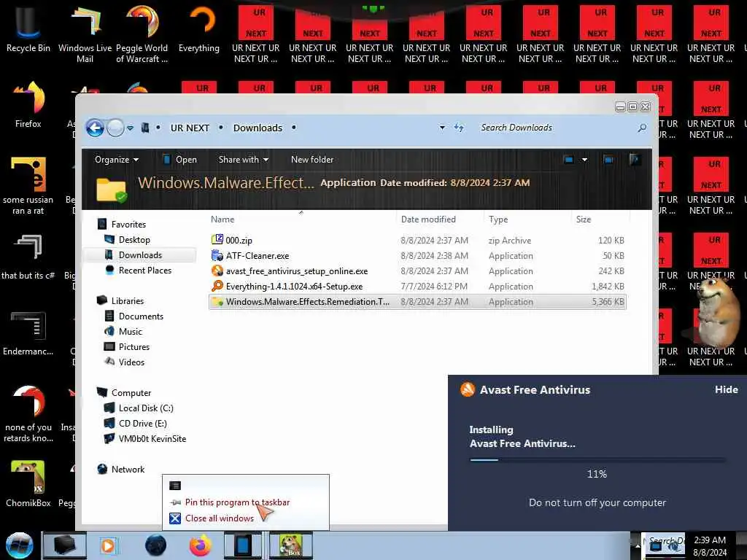
Task: Open Firefox from the taskbar
Action: [200, 545]
